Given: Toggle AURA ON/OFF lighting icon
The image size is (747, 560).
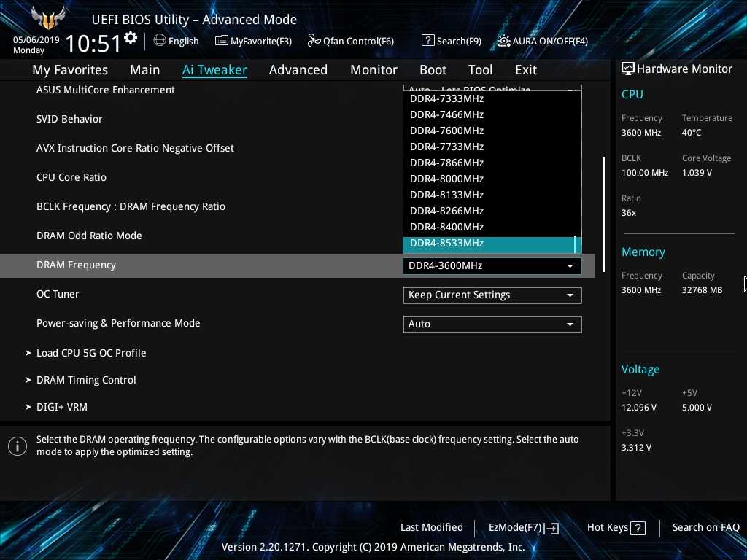Looking at the screenshot, I should pyautogui.click(x=504, y=41).
